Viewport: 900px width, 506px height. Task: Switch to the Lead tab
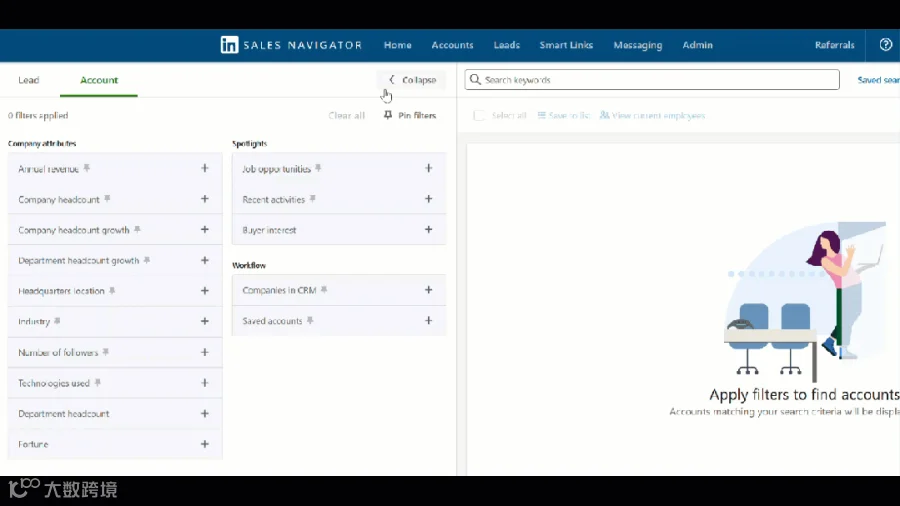(29, 80)
